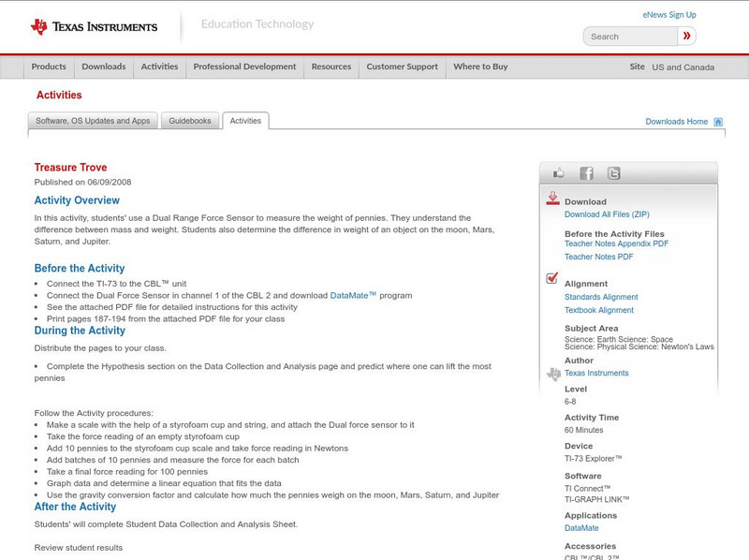
Task: Open Teacher Notes Appendix PDF
Action: tap(616, 243)
